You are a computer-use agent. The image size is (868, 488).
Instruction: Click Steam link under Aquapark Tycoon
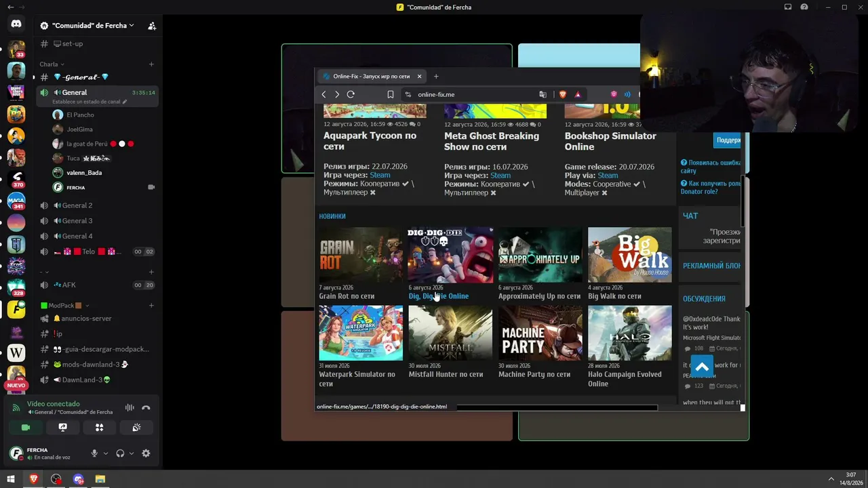pyautogui.click(x=380, y=176)
